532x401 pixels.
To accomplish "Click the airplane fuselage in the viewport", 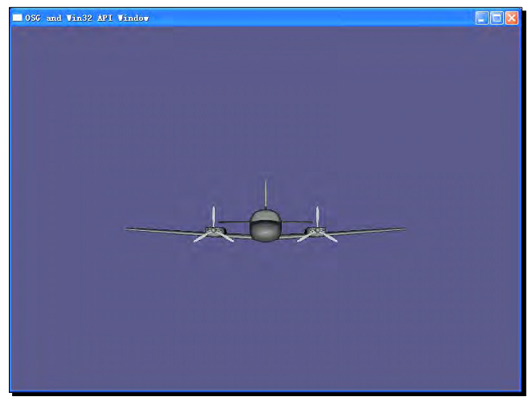I will tap(266, 225).
